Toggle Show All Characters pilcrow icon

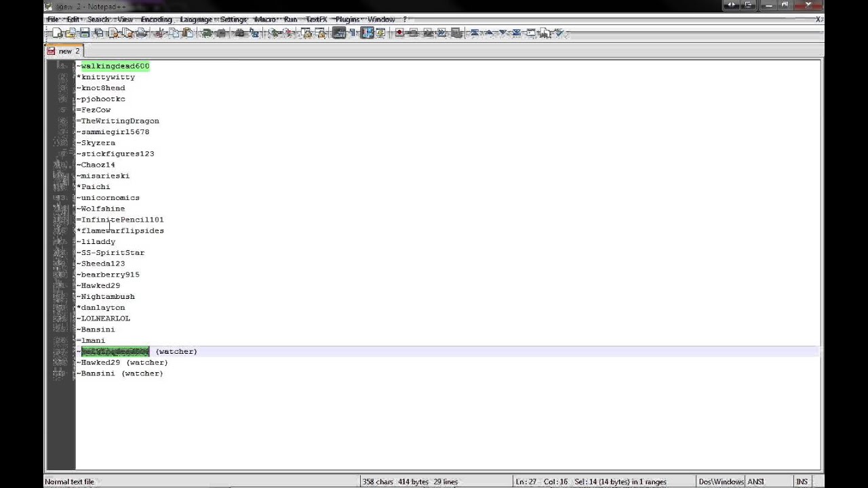pyautogui.click(x=353, y=33)
